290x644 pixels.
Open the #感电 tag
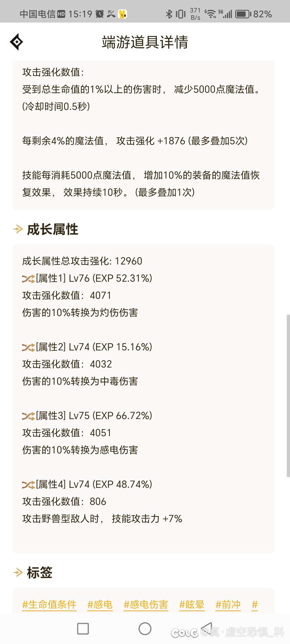click(x=100, y=605)
